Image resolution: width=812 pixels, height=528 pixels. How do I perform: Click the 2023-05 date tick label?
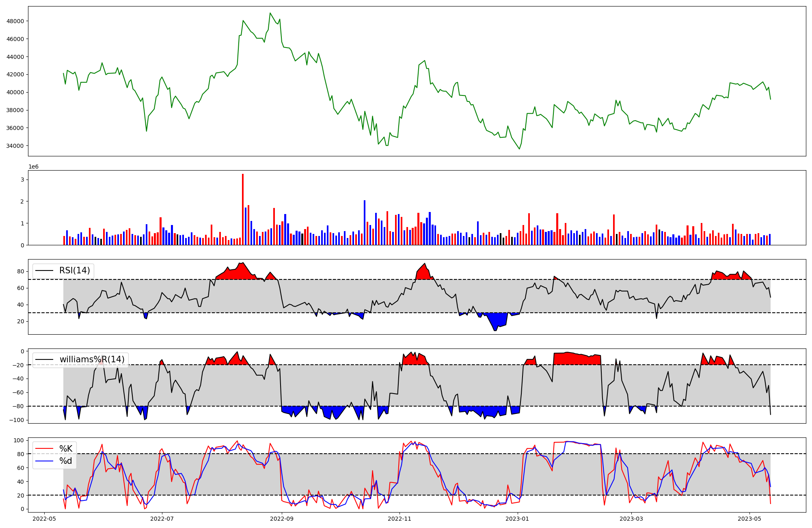point(749,519)
